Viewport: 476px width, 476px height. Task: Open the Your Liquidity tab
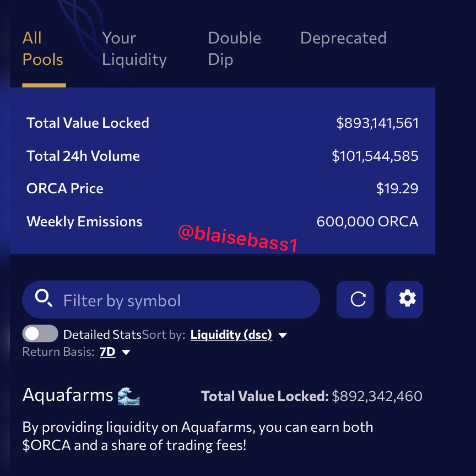click(134, 49)
